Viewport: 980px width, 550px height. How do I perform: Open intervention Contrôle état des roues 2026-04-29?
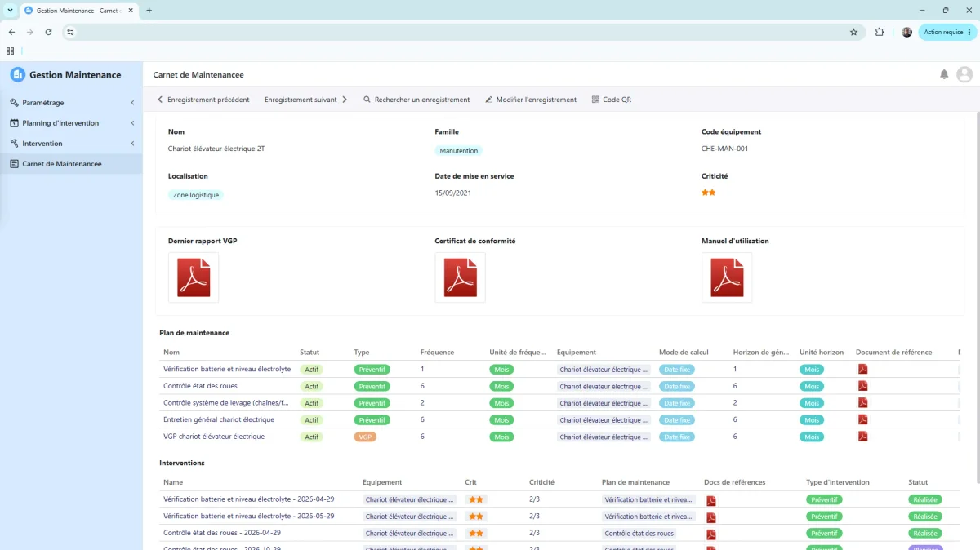coord(222,533)
